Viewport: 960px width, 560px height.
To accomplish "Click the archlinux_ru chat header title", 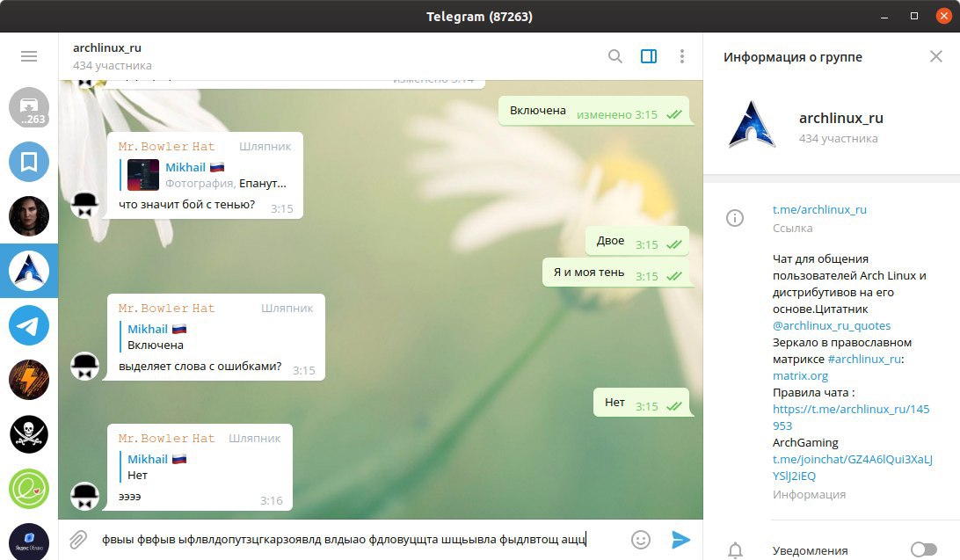I will pos(107,47).
